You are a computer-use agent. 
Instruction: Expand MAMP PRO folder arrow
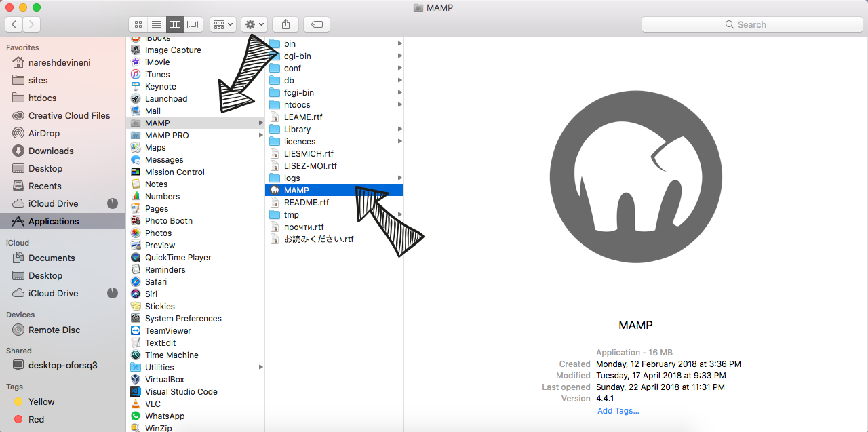pos(261,136)
